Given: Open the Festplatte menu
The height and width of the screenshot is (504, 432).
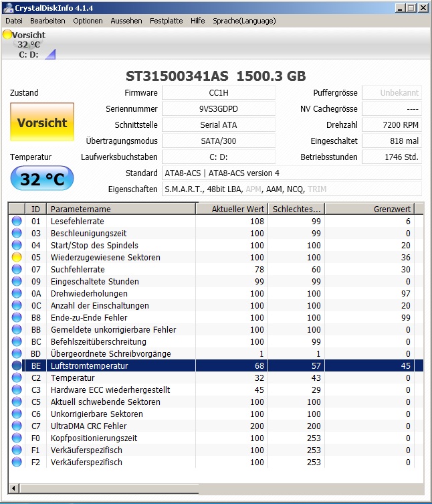Looking at the screenshot, I should [166, 21].
